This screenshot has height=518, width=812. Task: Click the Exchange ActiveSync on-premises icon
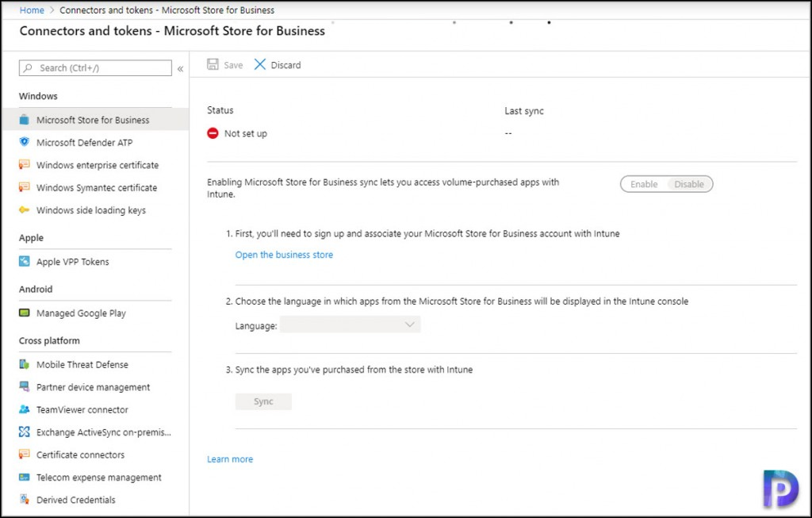tap(25, 432)
